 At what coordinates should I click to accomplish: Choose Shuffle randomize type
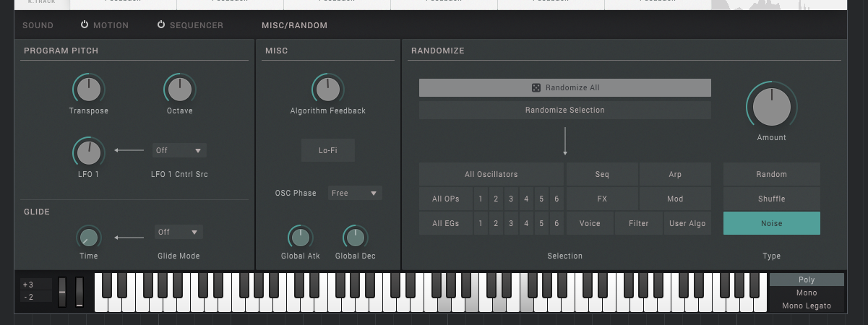point(771,199)
